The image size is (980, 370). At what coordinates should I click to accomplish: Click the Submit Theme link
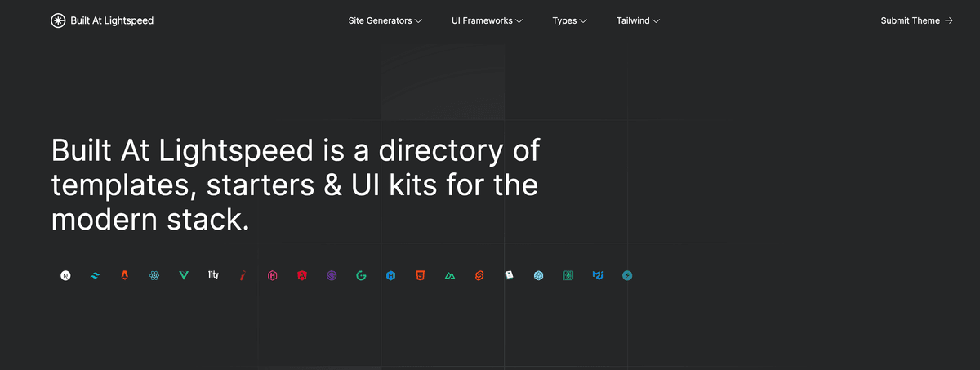pos(916,20)
